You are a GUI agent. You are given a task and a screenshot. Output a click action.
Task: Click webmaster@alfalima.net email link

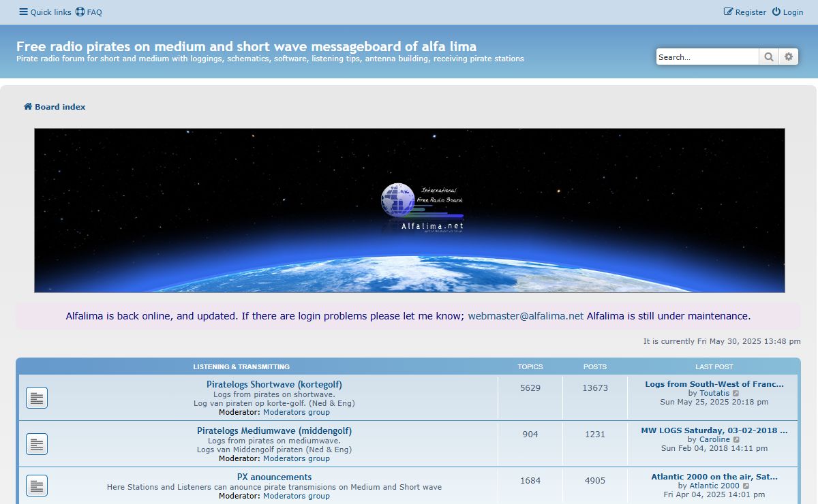526,316
